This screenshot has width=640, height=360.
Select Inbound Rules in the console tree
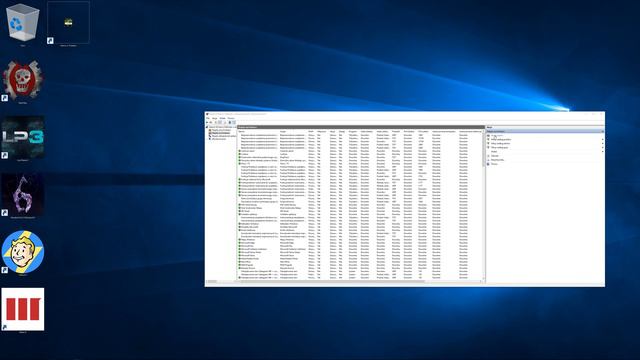pos(220,130)
